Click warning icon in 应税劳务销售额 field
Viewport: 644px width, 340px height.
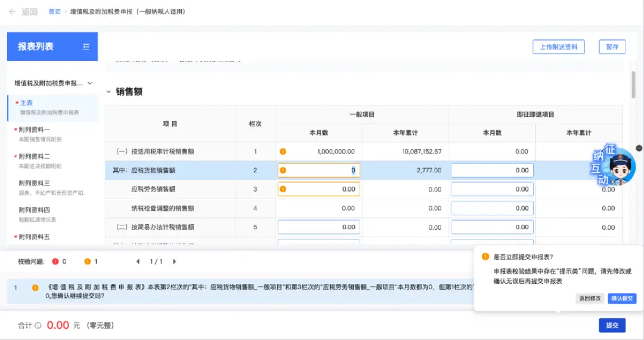[283, 189]
